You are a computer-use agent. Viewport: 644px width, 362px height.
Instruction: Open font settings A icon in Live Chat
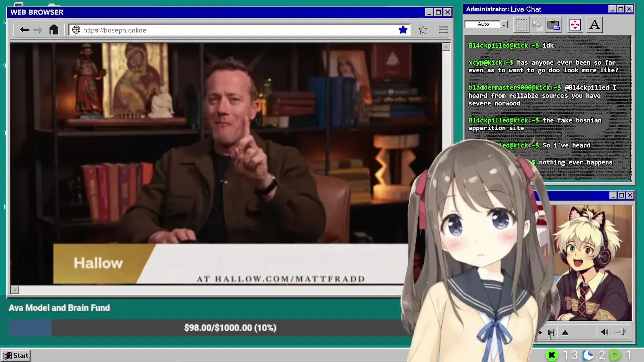594,25
